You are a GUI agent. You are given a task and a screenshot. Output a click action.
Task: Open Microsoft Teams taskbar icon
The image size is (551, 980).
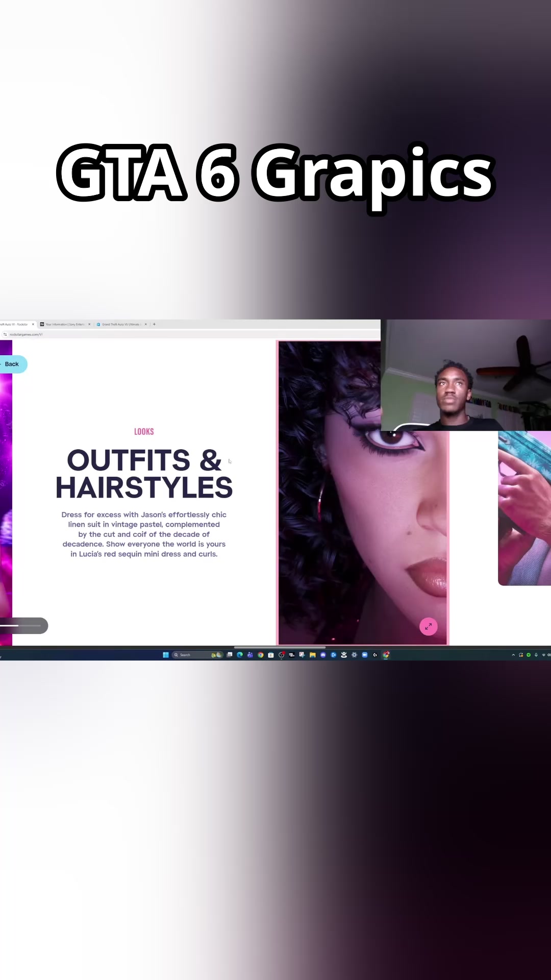[250, 655]
